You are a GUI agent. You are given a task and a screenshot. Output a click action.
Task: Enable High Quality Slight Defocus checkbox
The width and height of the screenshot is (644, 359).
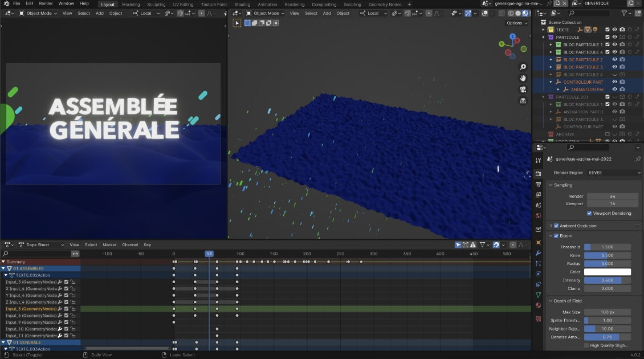(586, 345)
